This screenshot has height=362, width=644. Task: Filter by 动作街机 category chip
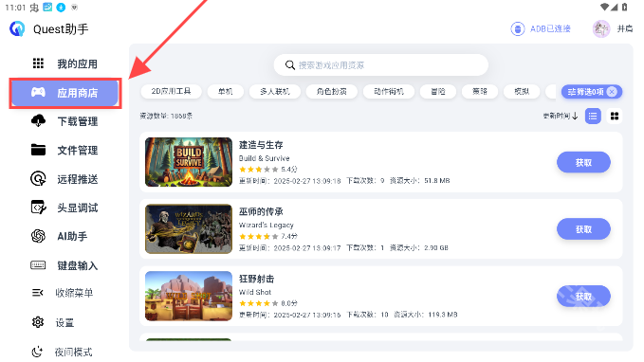389,92
